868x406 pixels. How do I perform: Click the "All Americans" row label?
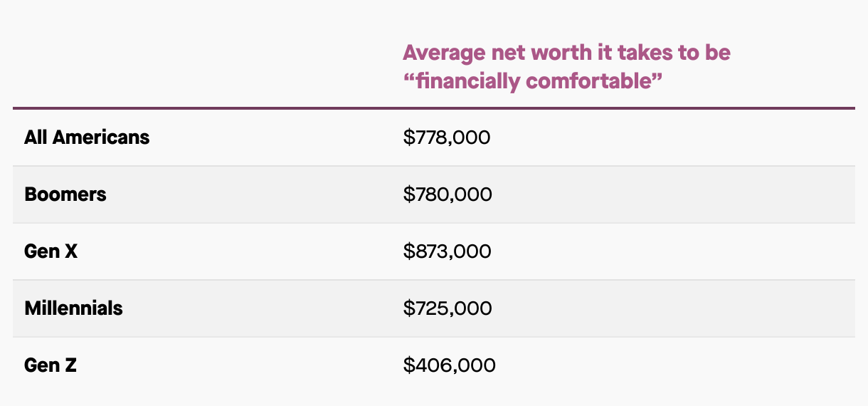pos(87,137)
